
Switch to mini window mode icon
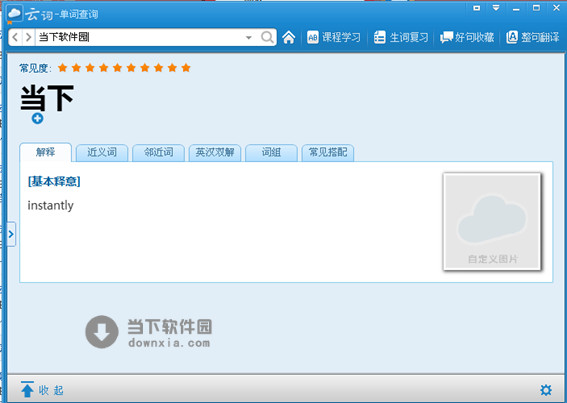click(477, 8)
